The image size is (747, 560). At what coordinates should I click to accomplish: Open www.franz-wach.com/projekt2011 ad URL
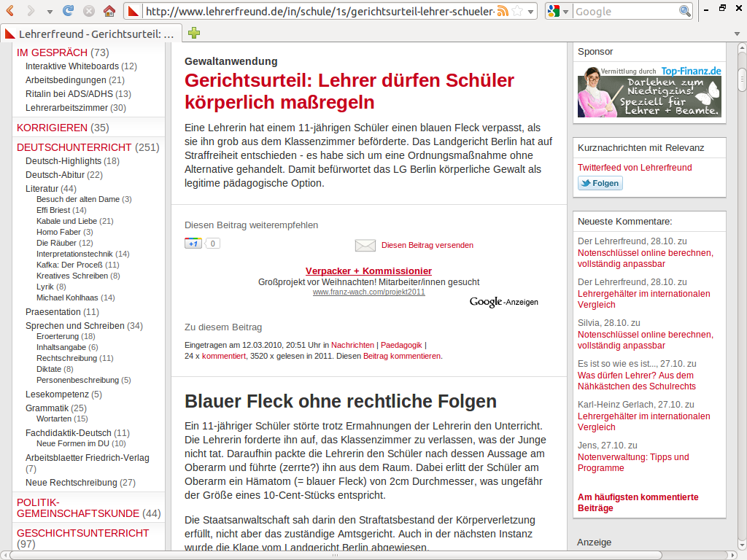tap(368, 292)
